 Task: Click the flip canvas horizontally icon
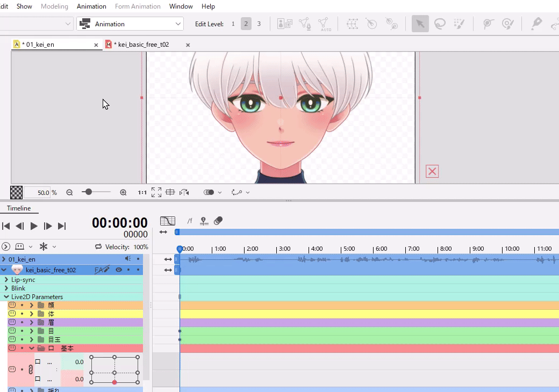pyautogui.click(x=184, y=192)
